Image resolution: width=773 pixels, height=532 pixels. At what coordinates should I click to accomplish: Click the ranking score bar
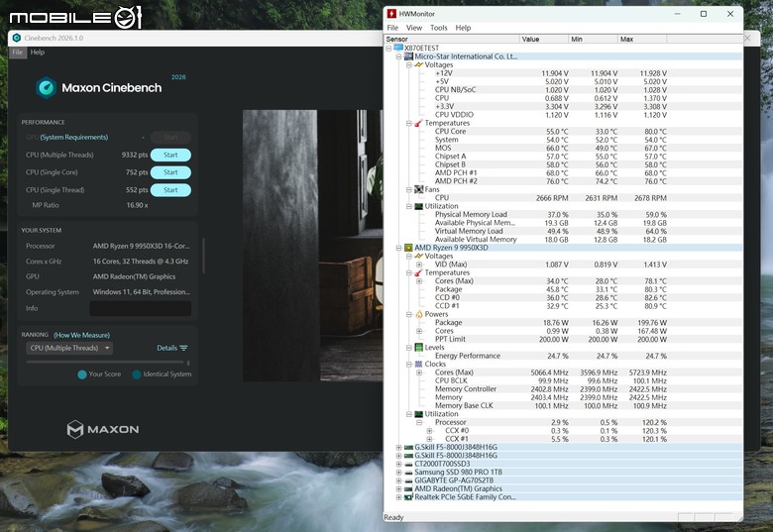(x=106, y=362)
